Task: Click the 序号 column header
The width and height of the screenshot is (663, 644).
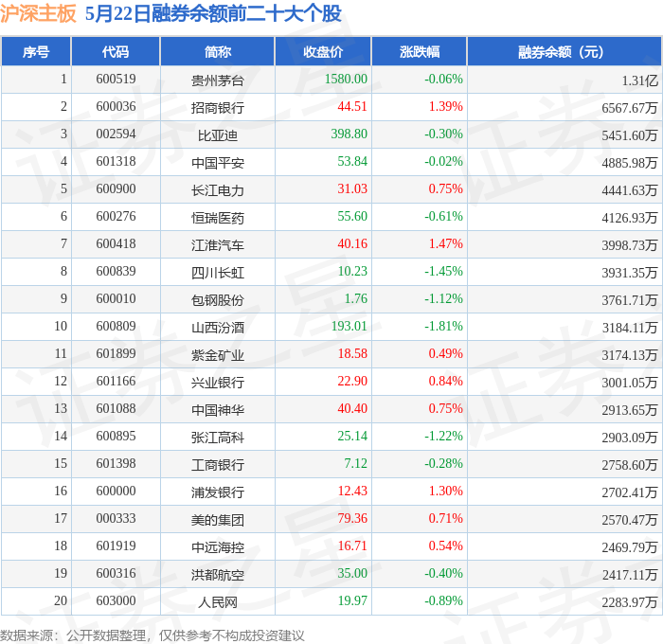Action: pyautogui.click(x=36, y=51)
